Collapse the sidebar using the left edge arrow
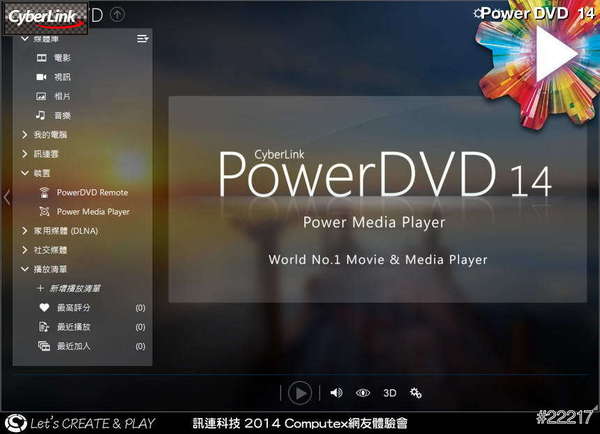The width and height of the screenshot is (600, 434). 7,198
